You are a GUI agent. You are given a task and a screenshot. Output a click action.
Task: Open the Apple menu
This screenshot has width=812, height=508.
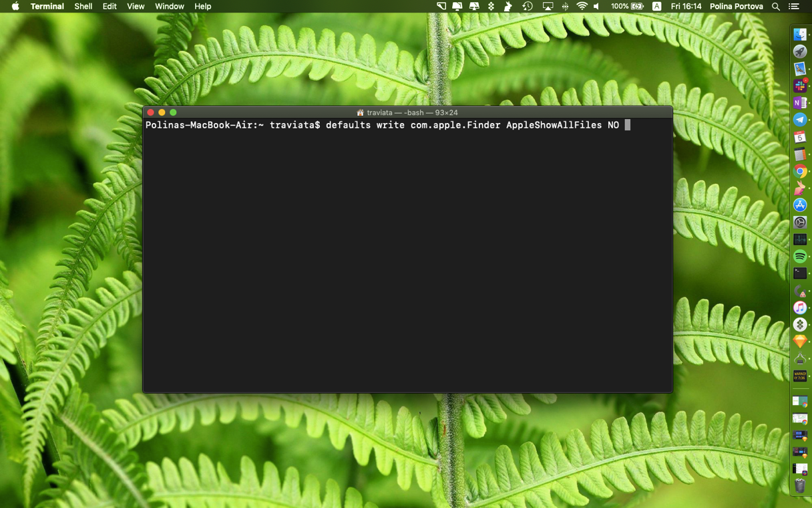[15, 7]
